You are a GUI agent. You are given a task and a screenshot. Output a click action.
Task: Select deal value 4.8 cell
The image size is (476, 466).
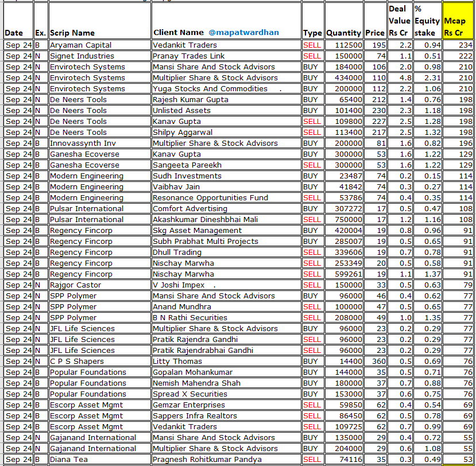pos(400,77)
